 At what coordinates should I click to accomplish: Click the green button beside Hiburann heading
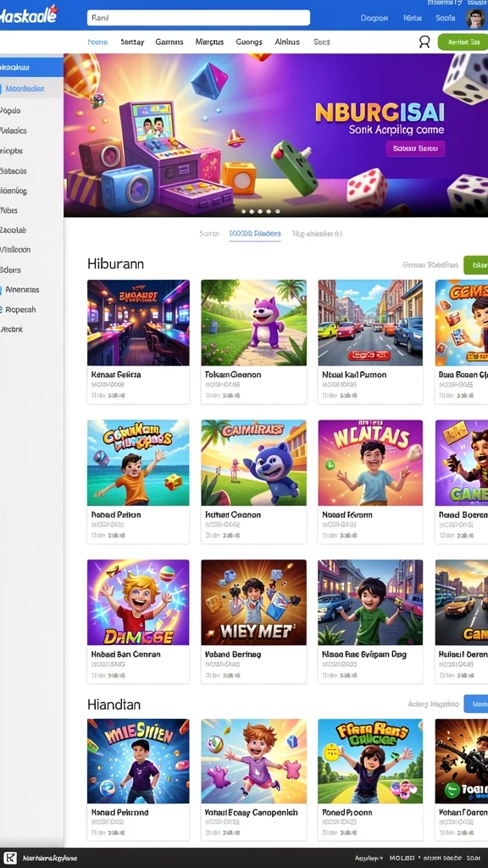pos(476,265)
